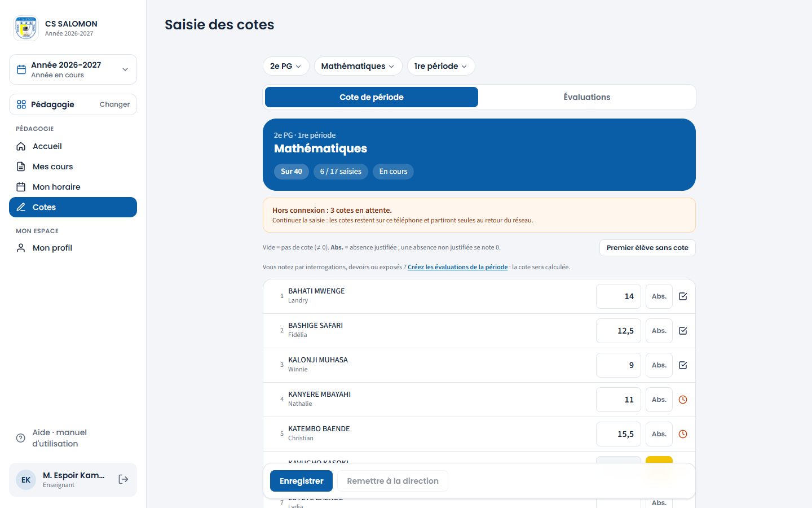Click the pending clock icon for KATEMBO BAENDE

click(683, 434)
